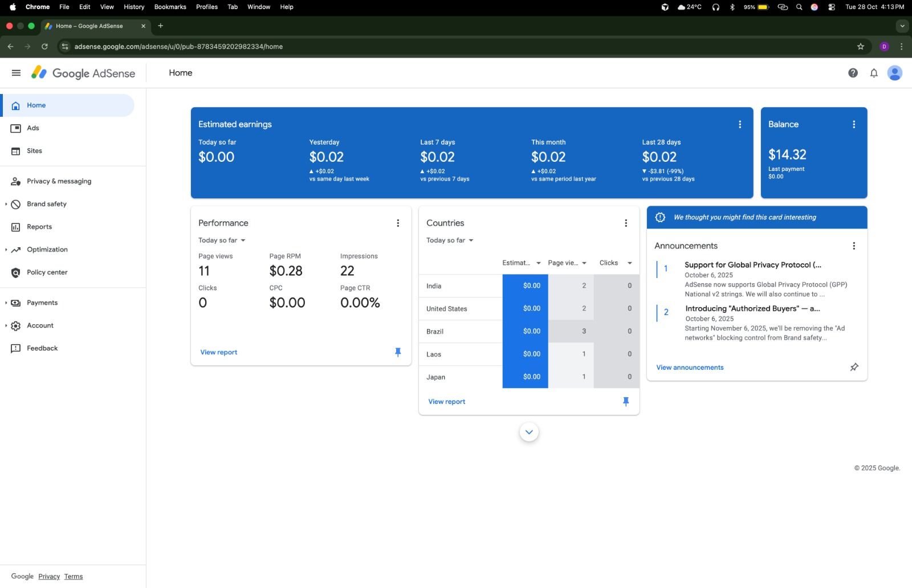Click the View announcements link
Image resolution: width=912 pixels, height=588 pixels.
(690, 367)
